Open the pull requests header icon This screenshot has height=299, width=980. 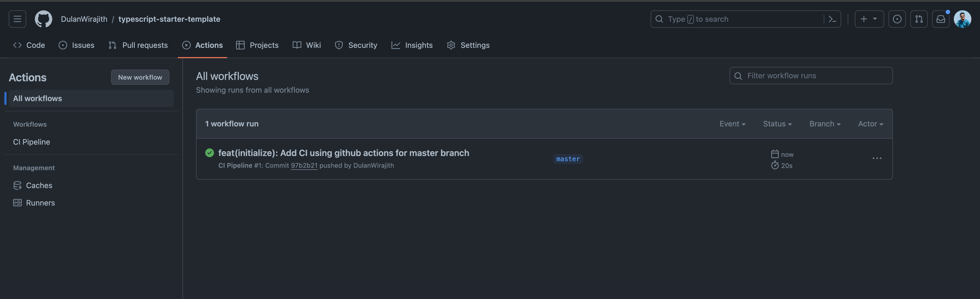(919, 19)
